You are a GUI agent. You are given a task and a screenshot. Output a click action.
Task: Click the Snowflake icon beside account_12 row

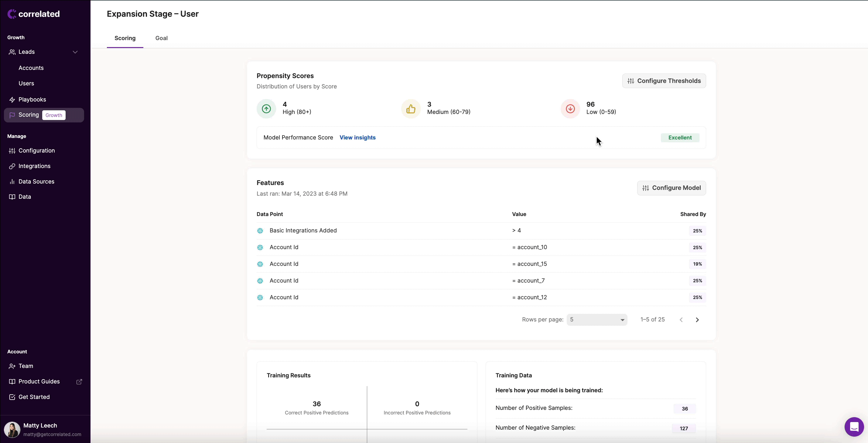(x=260, y=297)
